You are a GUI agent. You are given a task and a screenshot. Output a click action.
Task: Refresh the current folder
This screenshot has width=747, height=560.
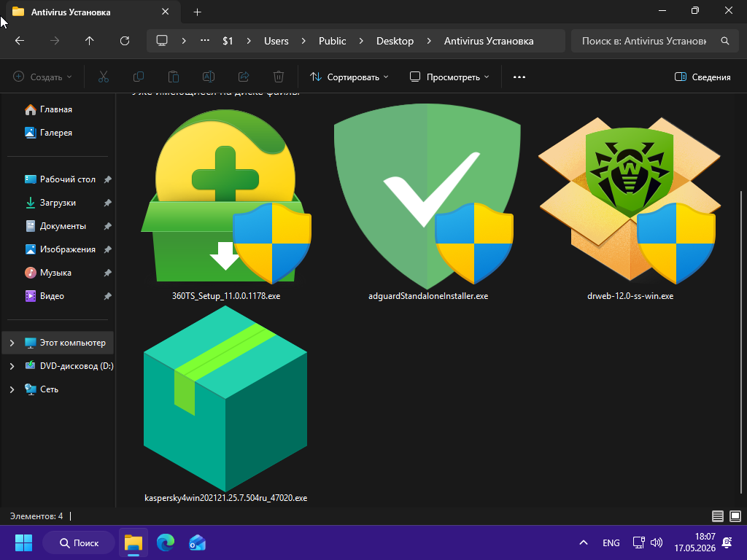(x=125, y=41)
